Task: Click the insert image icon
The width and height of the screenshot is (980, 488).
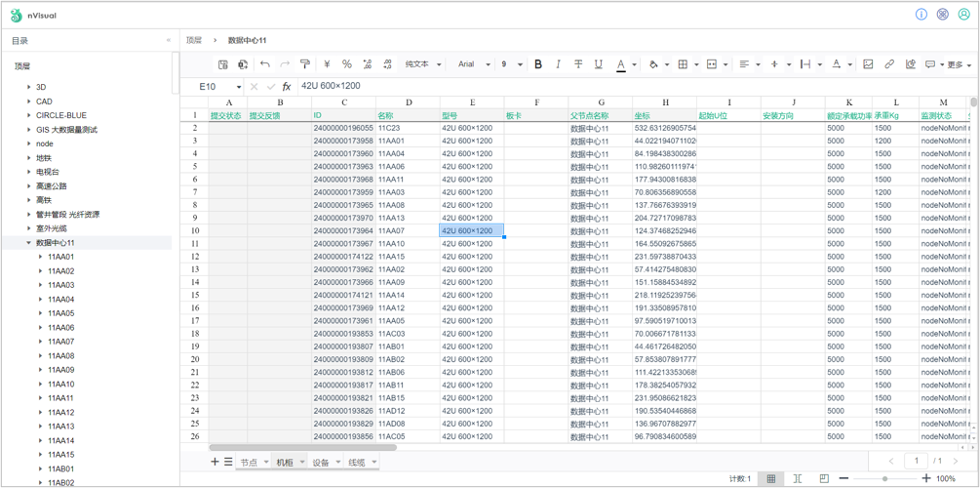Action: tap(868, 63)
